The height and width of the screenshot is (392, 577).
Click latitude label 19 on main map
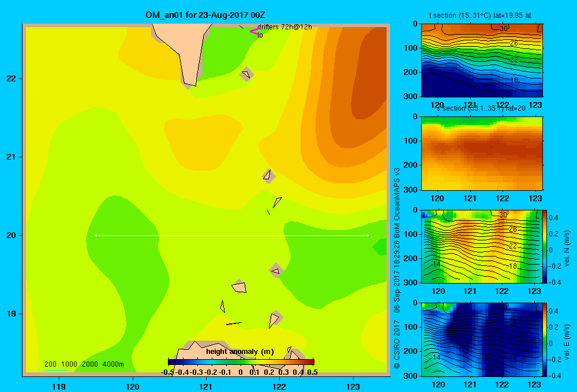pyautogui.click(x=12, y=314)
